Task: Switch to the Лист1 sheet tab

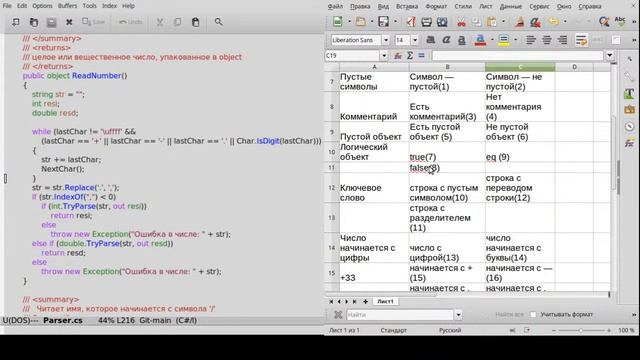Action: coord(385,301)
